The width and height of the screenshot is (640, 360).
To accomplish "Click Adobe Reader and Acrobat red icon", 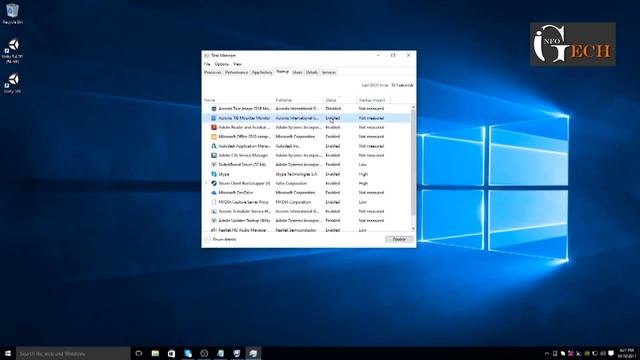I will tap(213, 127).
